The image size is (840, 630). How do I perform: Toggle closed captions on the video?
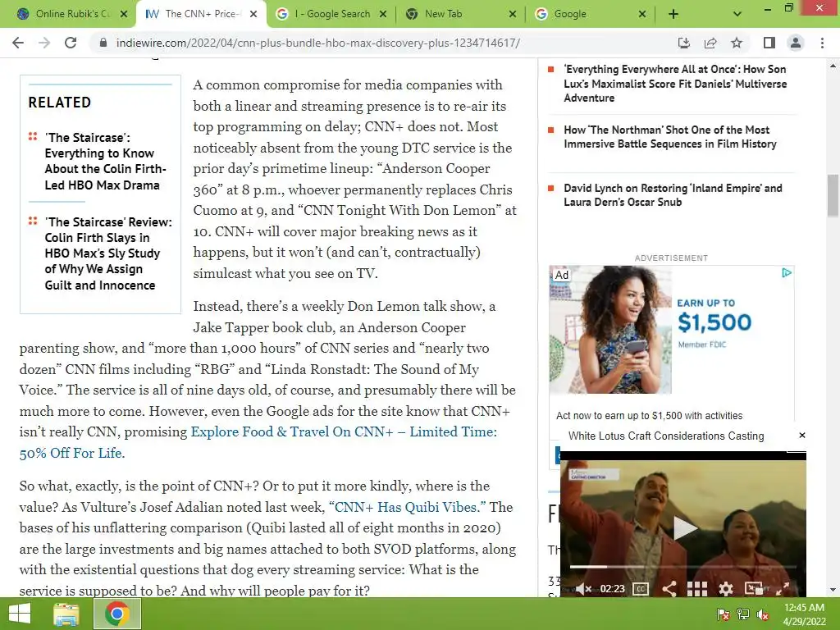641,589
